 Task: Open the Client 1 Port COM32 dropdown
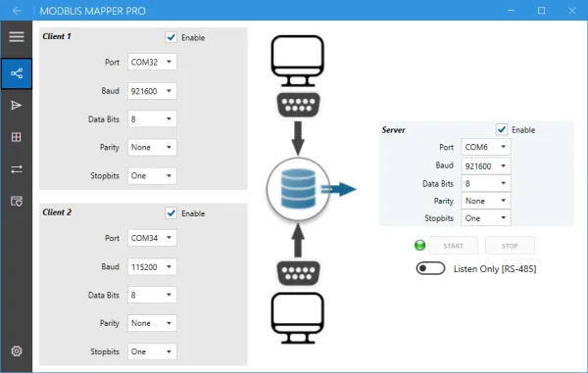[152, 62]
